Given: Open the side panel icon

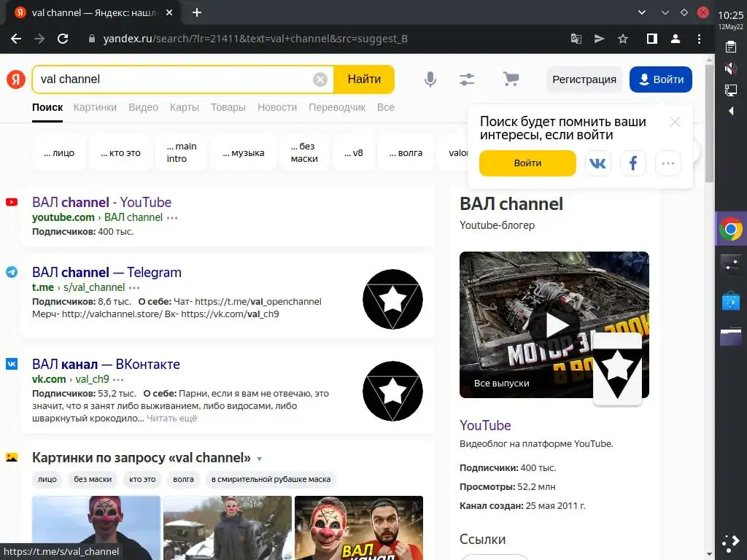Looking at the screenshot, I should pyautogui.click(x=651, y=39).
